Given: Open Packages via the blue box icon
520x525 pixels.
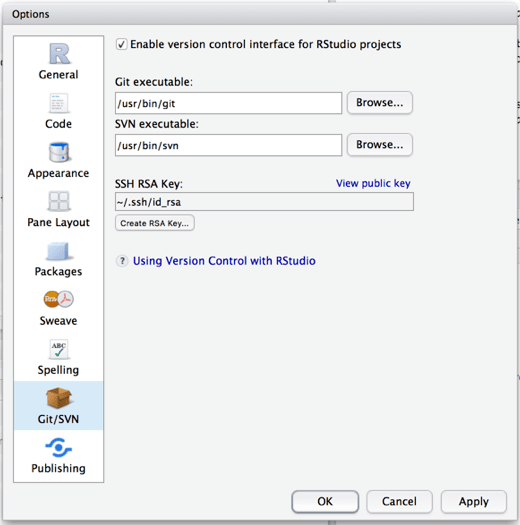Looking at the screenshot, I should tap(59, 251).
